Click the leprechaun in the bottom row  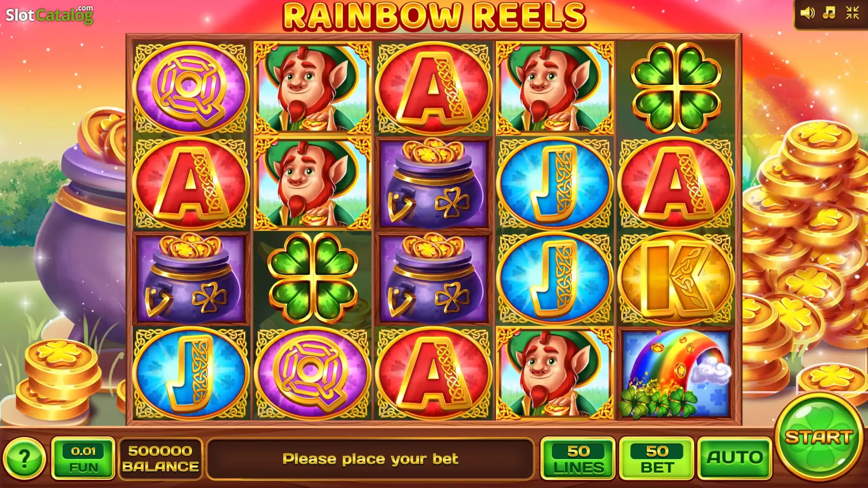(555, 373)
